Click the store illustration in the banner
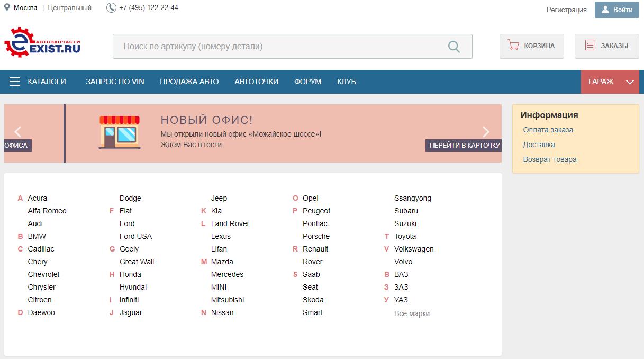 pyautogui.click(x=120, y=132)
